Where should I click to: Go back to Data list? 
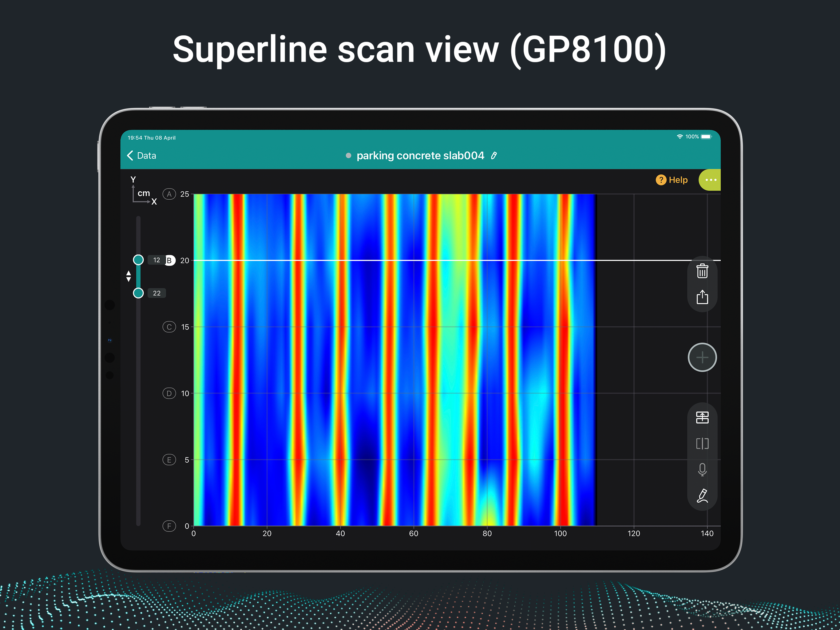[x=141, y=155]
